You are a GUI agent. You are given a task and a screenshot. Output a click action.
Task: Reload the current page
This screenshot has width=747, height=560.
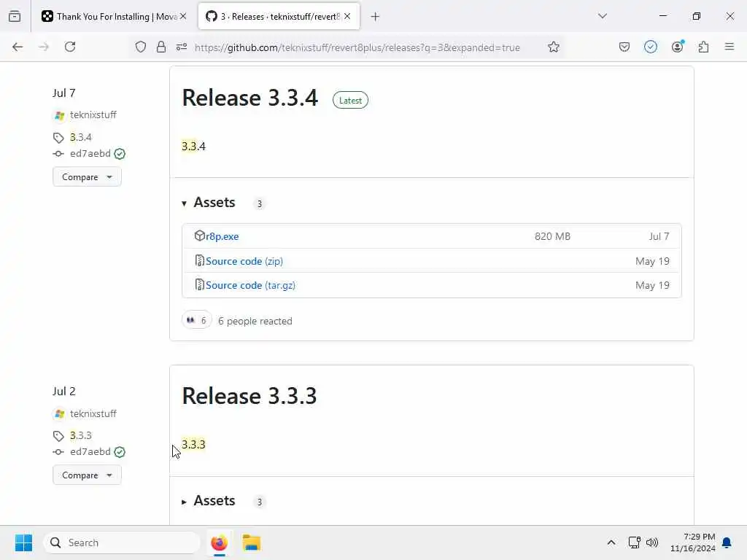(x=70, y=47)
